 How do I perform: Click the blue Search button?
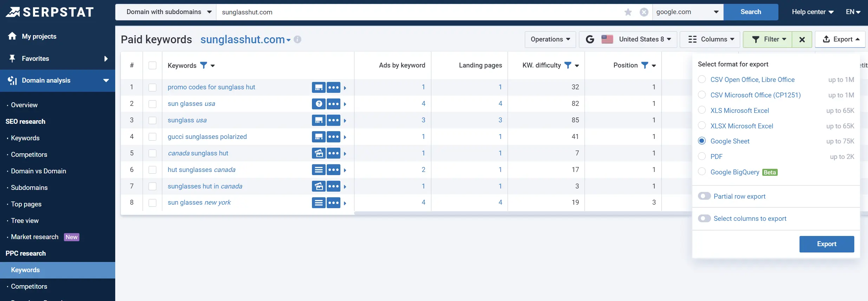click(751, 12)
